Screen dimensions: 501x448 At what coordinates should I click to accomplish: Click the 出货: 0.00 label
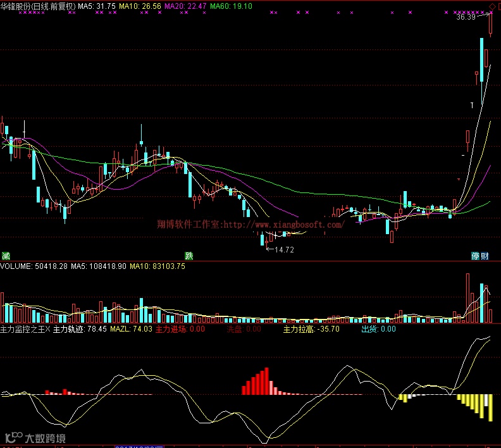(x=379, y=329)
